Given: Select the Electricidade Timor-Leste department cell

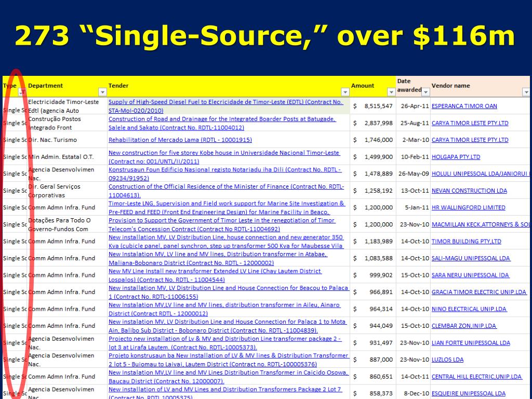Looking at the screenshot, I should coord(67,106).
